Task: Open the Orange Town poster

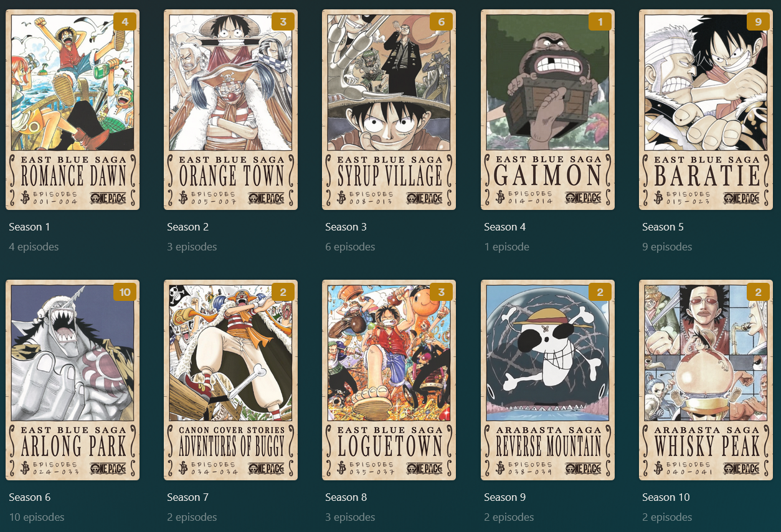Action: point(230,110)
